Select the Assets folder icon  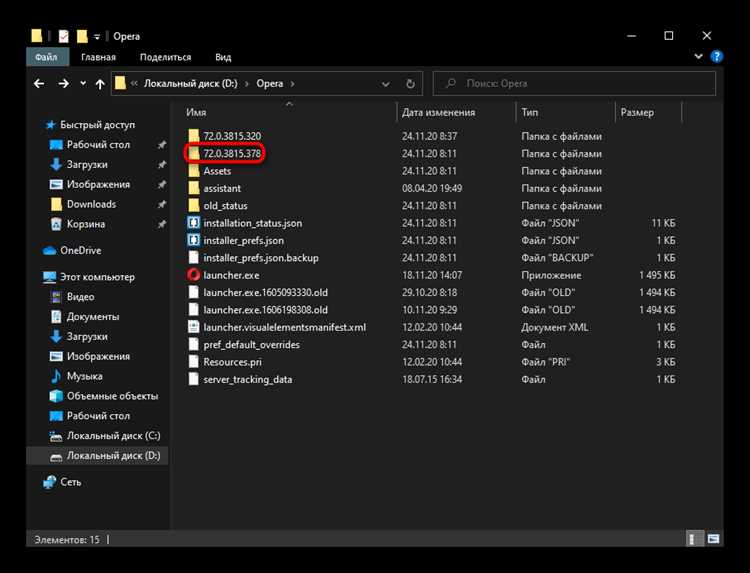coord(193,171)
